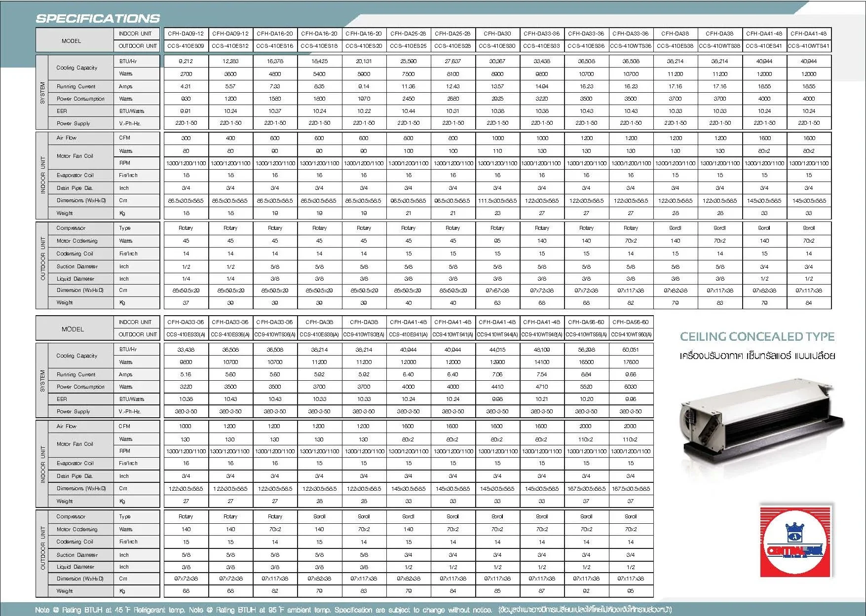Screen dimensions: 866x616
Task: Select the CCS-410WTS60(A) outdoor unit cell
Action: pos(631,334)
